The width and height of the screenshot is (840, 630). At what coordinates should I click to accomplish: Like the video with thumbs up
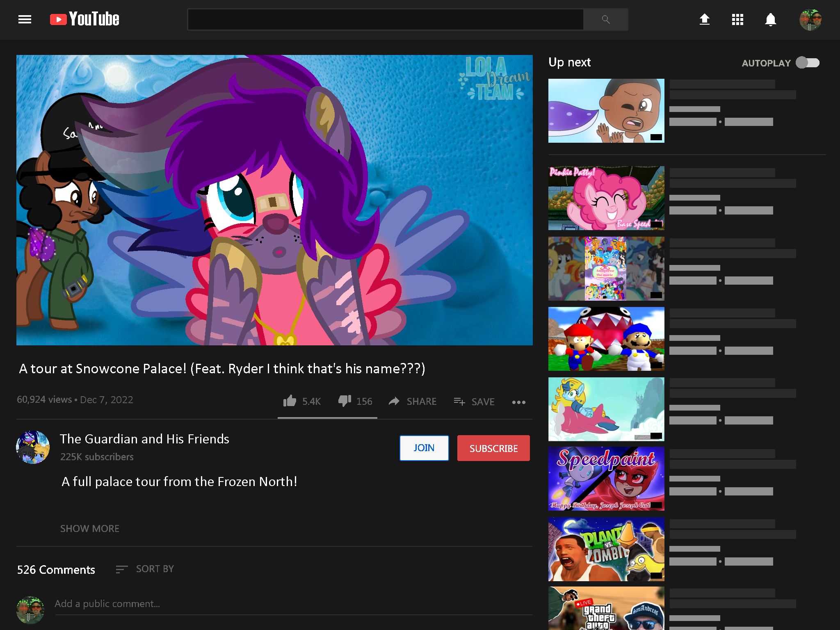tap(290, 401)
